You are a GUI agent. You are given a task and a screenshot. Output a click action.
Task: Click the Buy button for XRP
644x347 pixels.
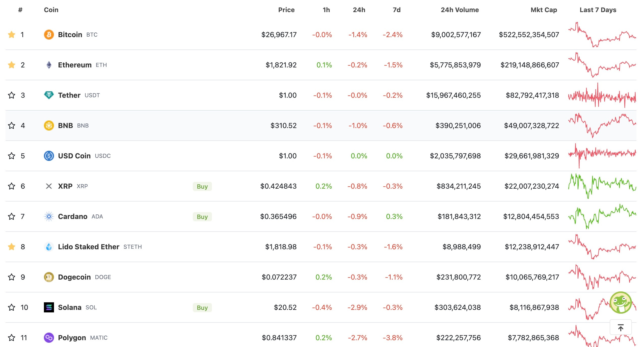202,186
